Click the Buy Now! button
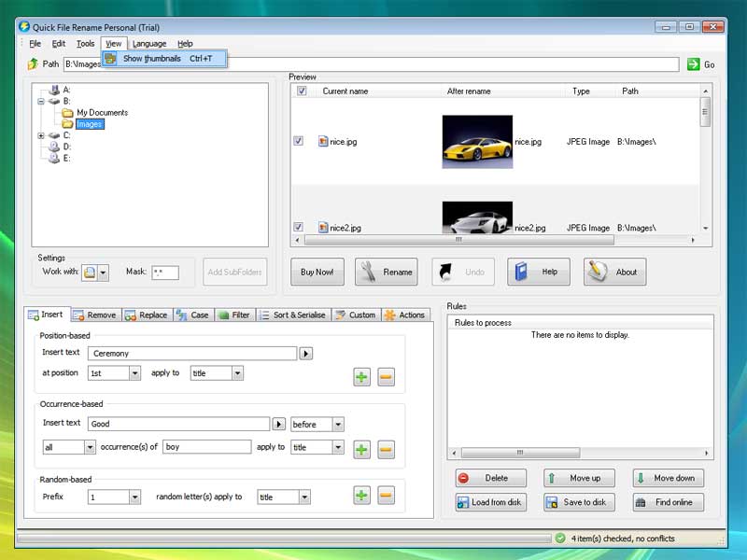This screenshot has width=747, height=560. [317, 272]
